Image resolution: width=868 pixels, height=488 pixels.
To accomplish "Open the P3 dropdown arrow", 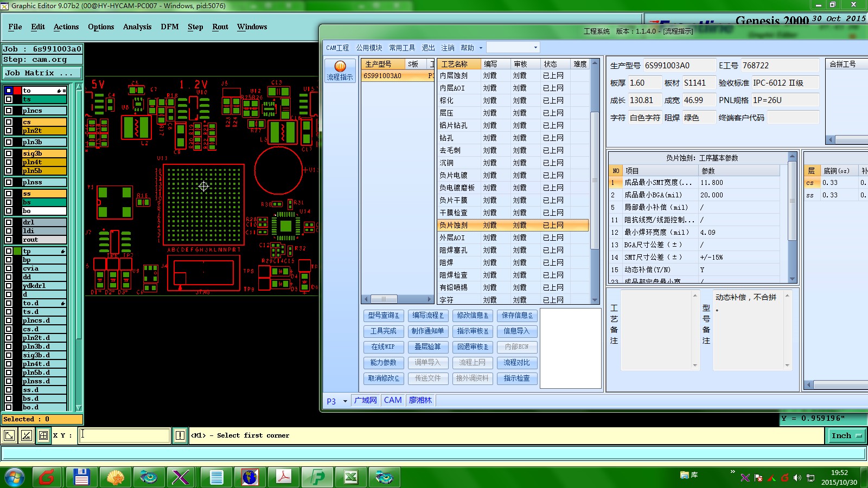I will [x=345, y=401].
